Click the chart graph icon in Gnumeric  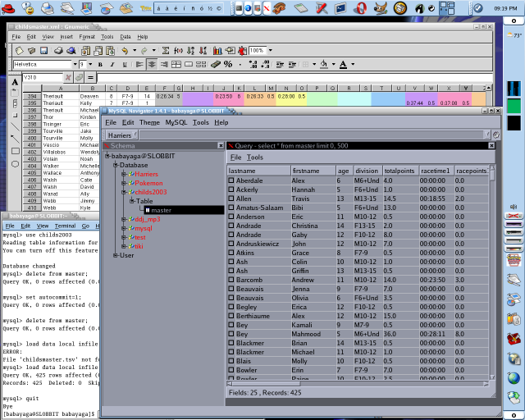(x=217, y=51)
